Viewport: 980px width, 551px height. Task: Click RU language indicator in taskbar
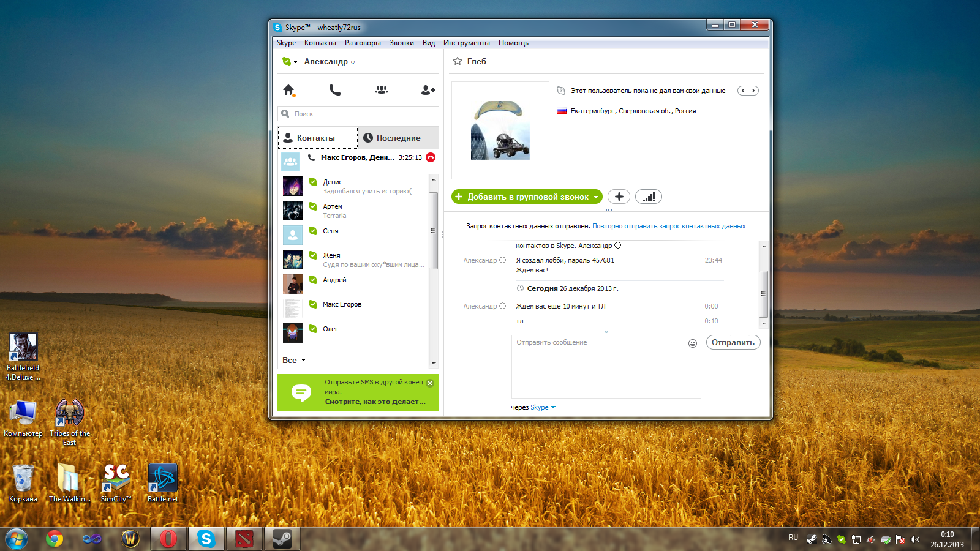point(793,538)
